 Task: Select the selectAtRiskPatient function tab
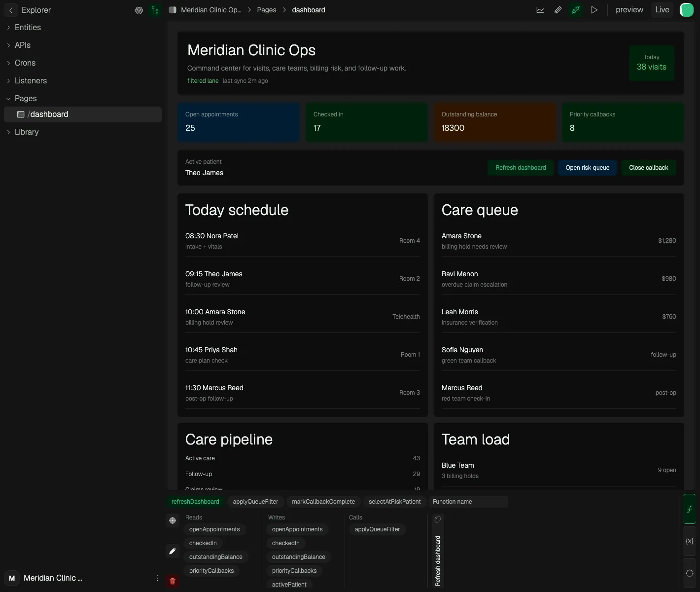tap(395, 502)
